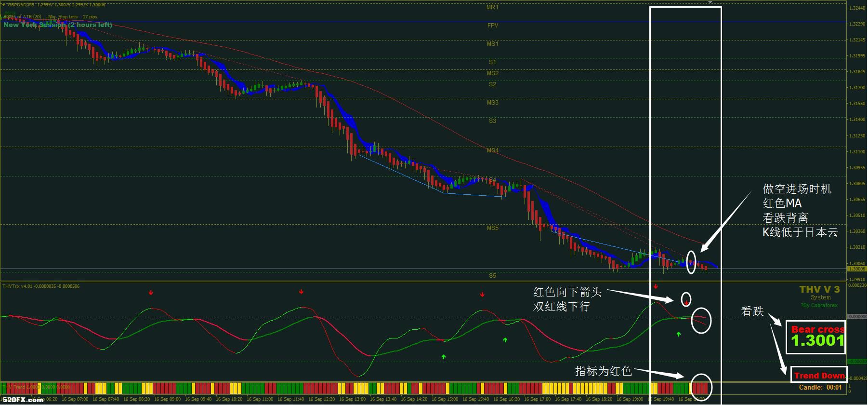Click the S2 pivot level label
This screenshot has width=868, height=405.
[x=492, y=84]
